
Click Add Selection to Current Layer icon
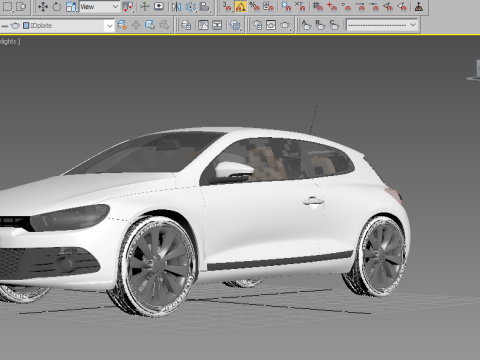pos(136,25)
